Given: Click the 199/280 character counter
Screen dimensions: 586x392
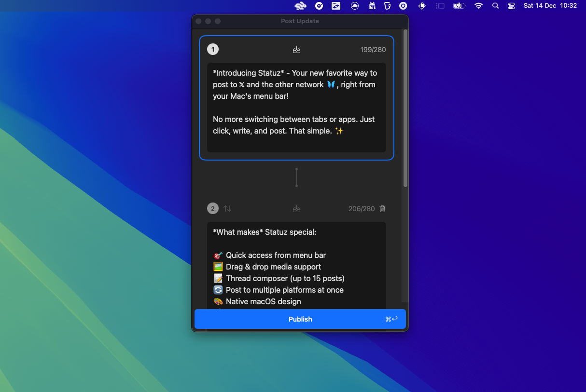Looking at the screenshot, I should click(x=373, y=50).
